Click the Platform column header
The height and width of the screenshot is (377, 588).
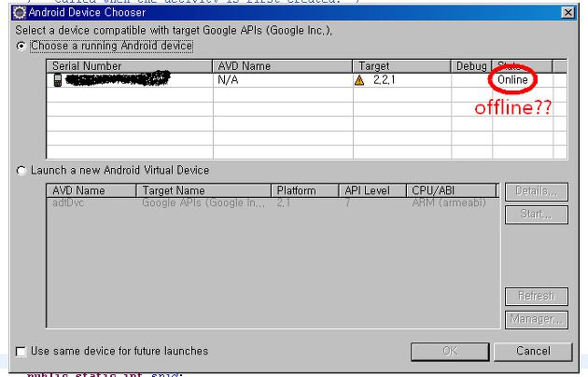(304, 190)
